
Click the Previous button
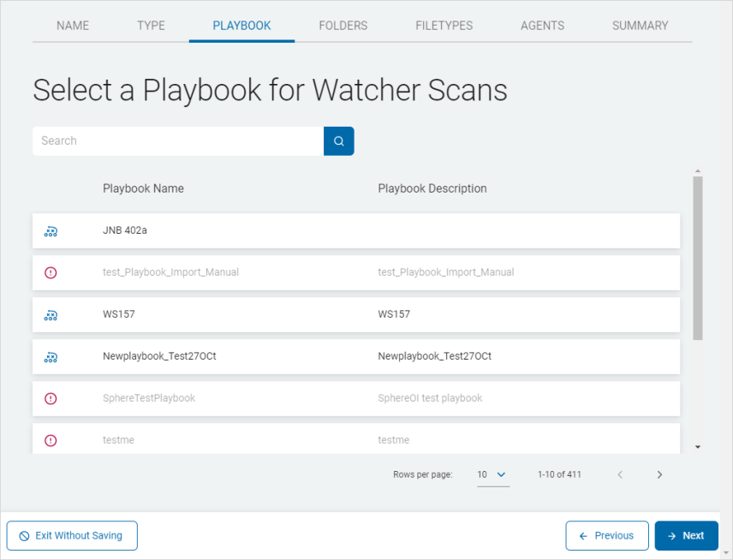606,536
